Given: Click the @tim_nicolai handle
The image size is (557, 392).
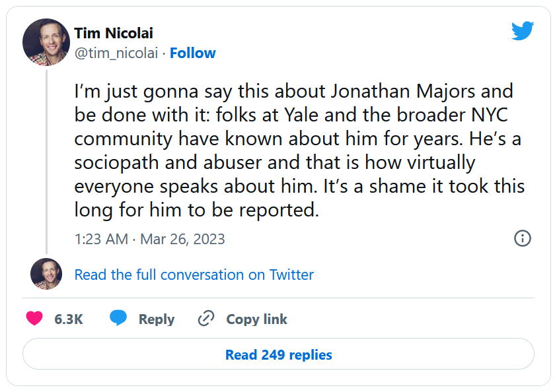Looking at the screenshot, I should click(x=116, y=53).
